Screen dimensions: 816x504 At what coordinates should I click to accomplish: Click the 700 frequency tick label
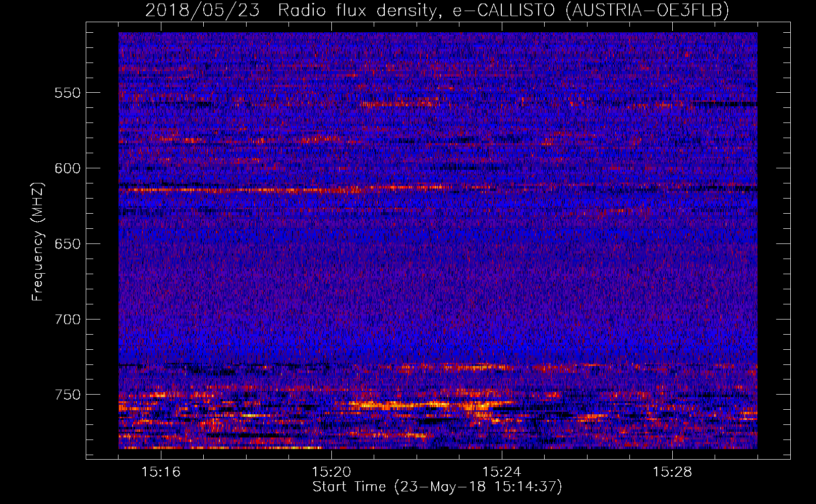point(68,320)
